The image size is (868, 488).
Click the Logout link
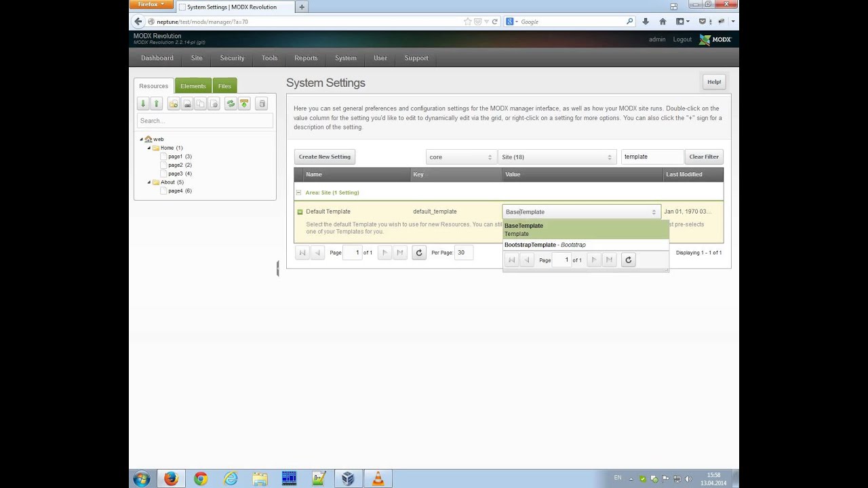coord(682,39)
